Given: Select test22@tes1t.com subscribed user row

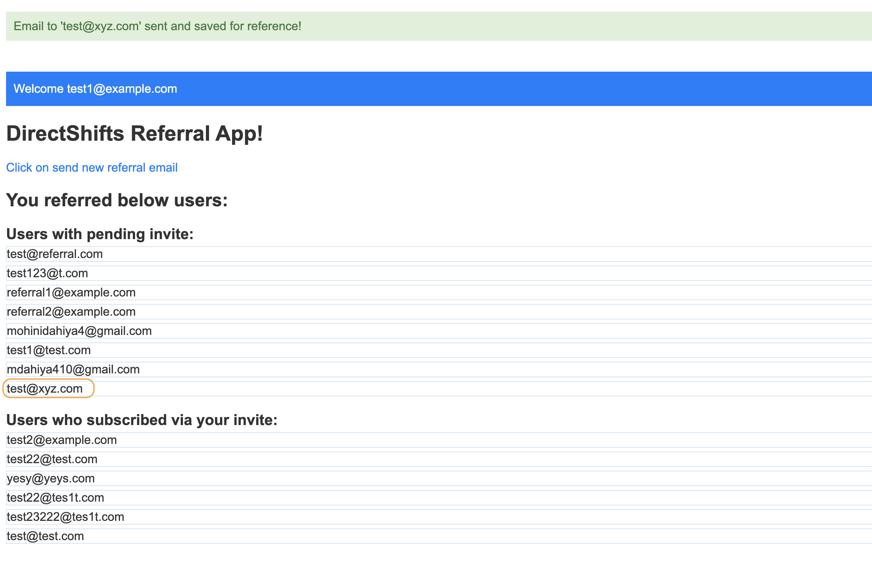Looking at the screenshot, I should [x=55, y=497].
